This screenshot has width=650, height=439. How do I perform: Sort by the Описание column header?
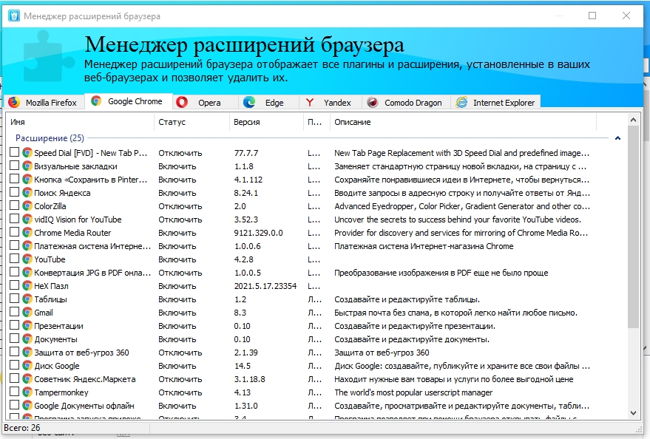463,122
